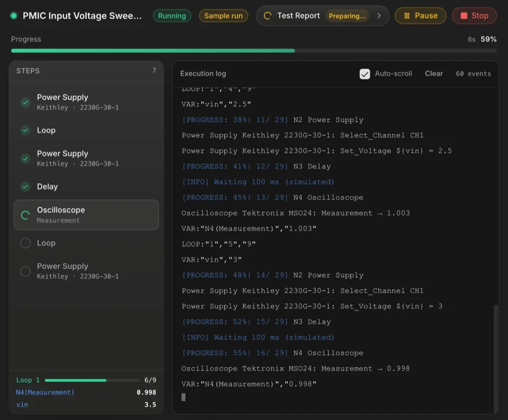Click log line PROGRESS 55% N4 Oscilloscope
The image size is (508, 420).
pos(272,353)
